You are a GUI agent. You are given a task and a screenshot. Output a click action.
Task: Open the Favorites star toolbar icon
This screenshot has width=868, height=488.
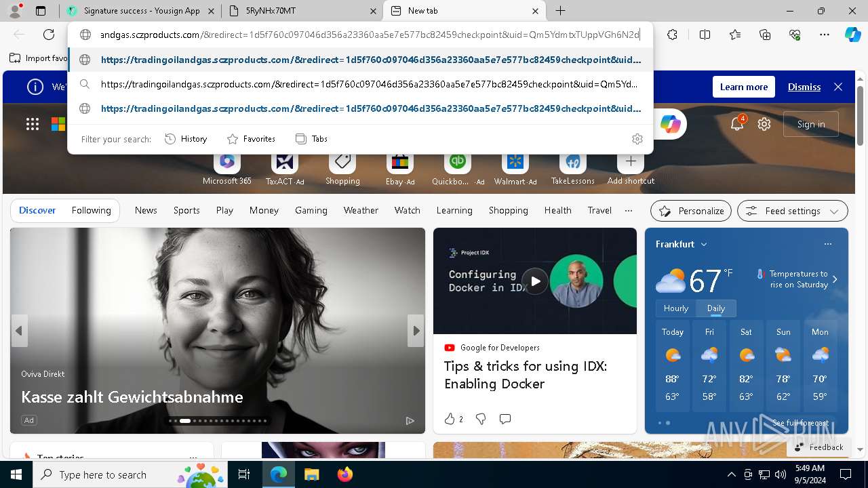point(735,35)
